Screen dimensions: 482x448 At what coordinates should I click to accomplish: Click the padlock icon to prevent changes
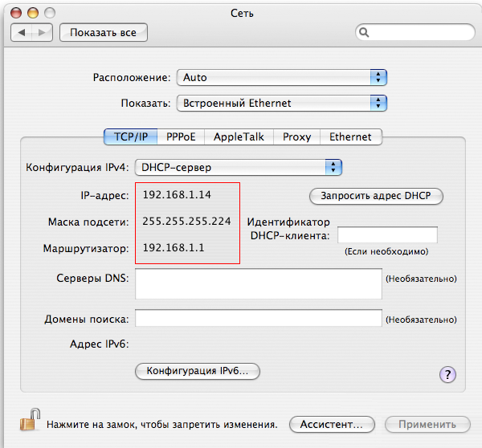point(30,421)
